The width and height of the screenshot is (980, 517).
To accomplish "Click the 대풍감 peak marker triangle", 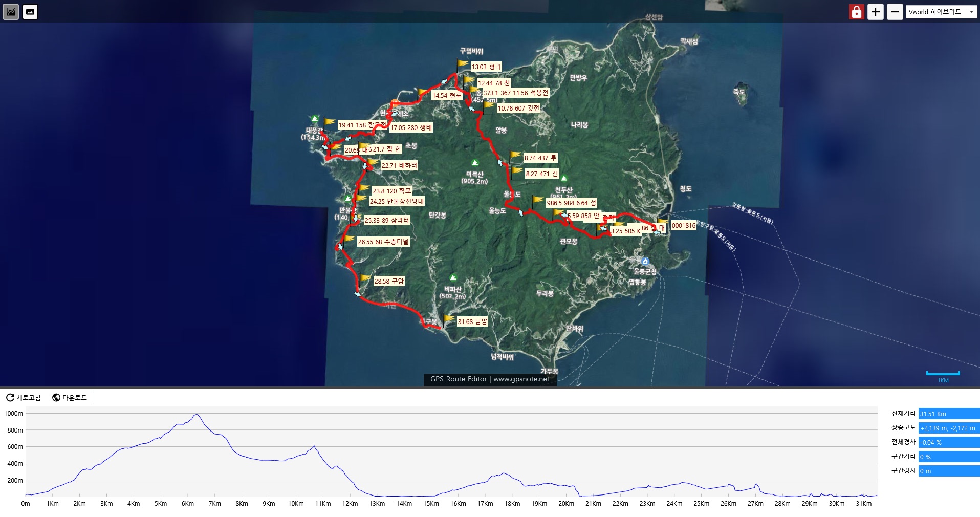I will 315,119.
